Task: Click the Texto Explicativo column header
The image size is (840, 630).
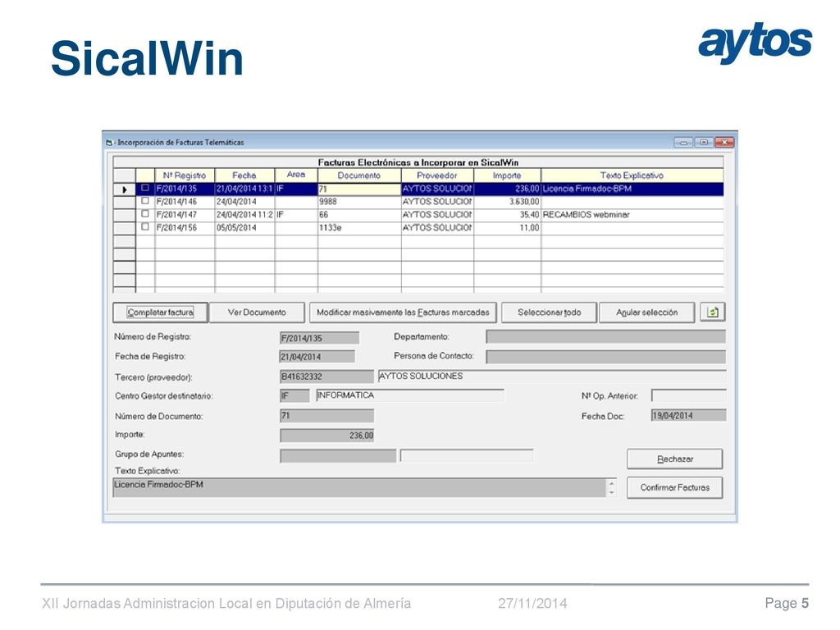Action: click(x=632, y=176)
